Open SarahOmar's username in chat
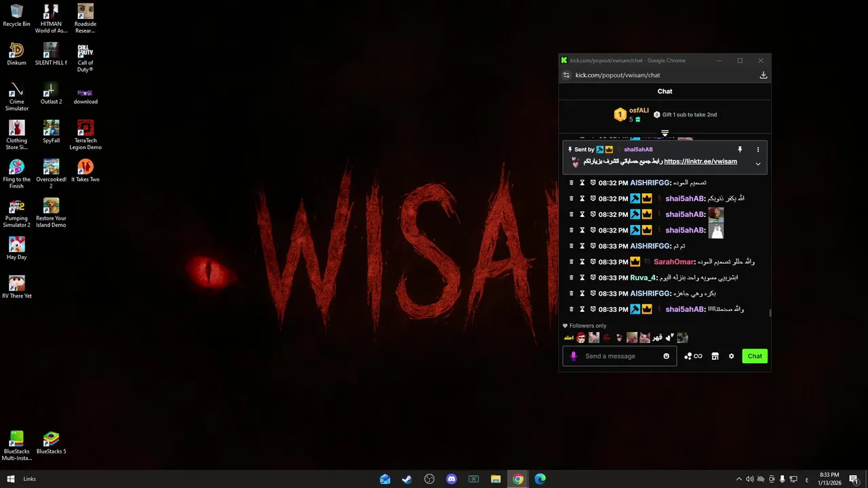Screen dimensions: 868x488 coord(674,262)
